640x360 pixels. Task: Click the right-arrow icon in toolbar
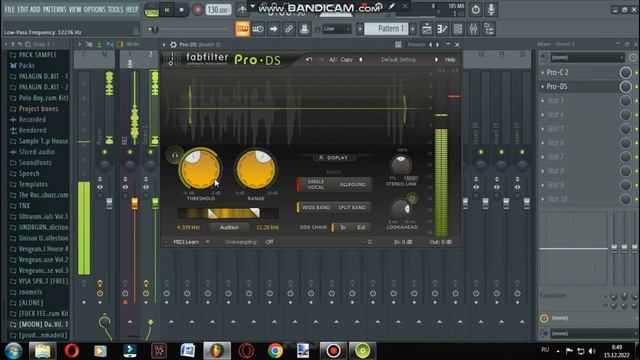pos(273,29)
